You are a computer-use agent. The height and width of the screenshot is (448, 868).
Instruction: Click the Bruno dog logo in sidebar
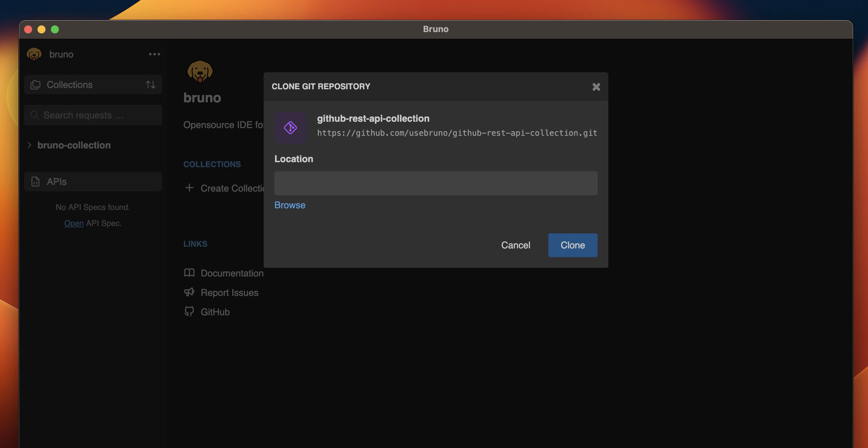(34, 54)
